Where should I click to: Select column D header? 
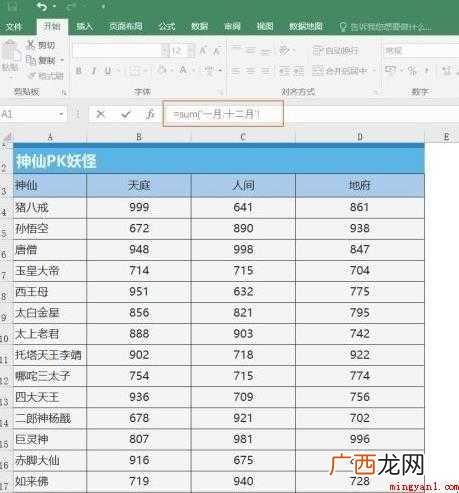(360, 137)
